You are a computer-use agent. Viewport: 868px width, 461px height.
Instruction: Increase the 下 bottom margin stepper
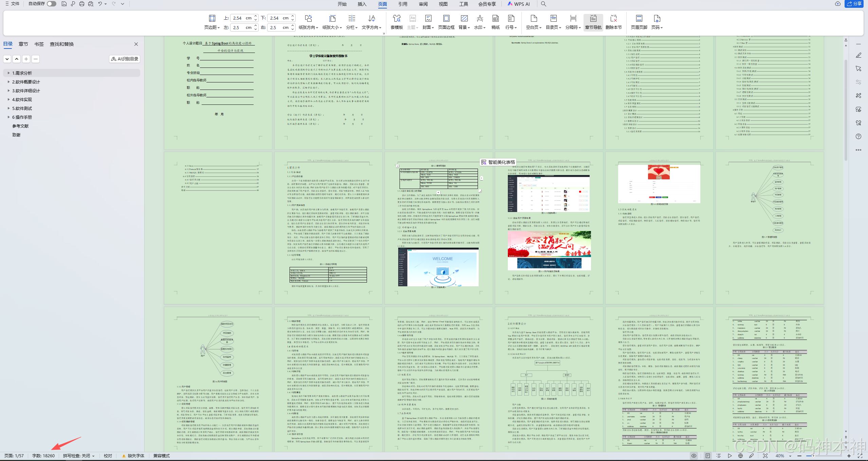coord(293,16)
